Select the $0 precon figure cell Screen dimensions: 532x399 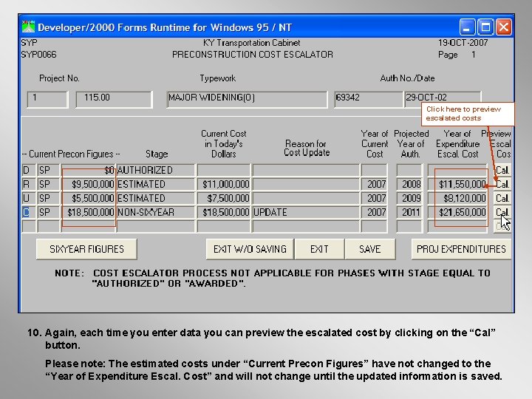point(88,170)
